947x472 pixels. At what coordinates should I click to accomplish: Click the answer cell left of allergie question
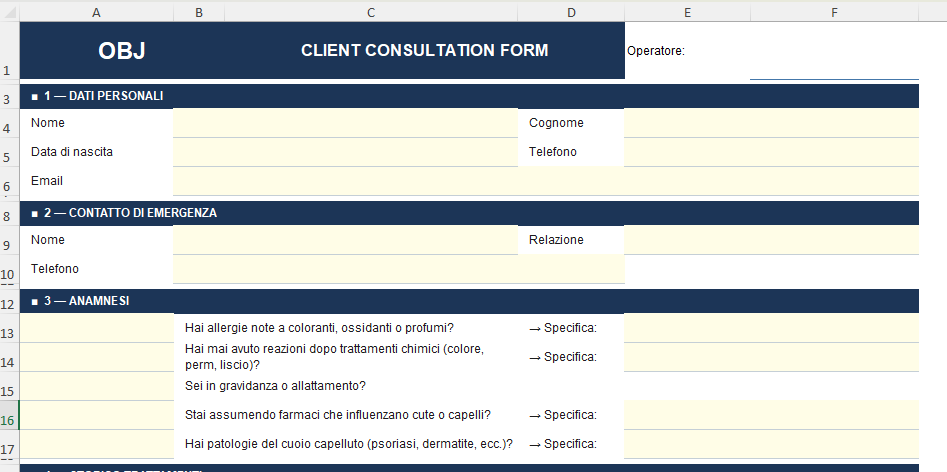coord(96,328)
